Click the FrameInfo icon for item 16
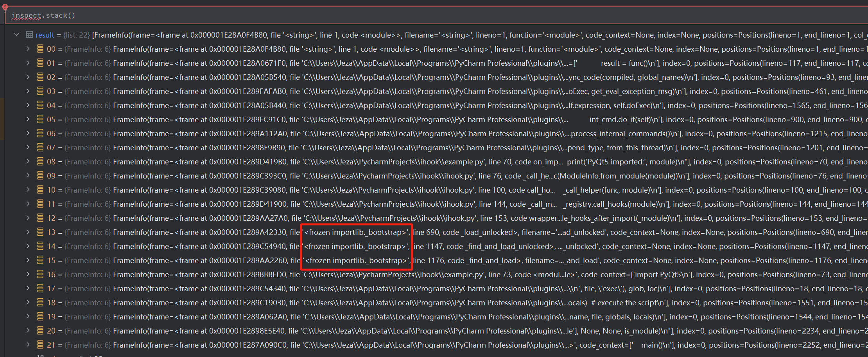 pos(40,274)
